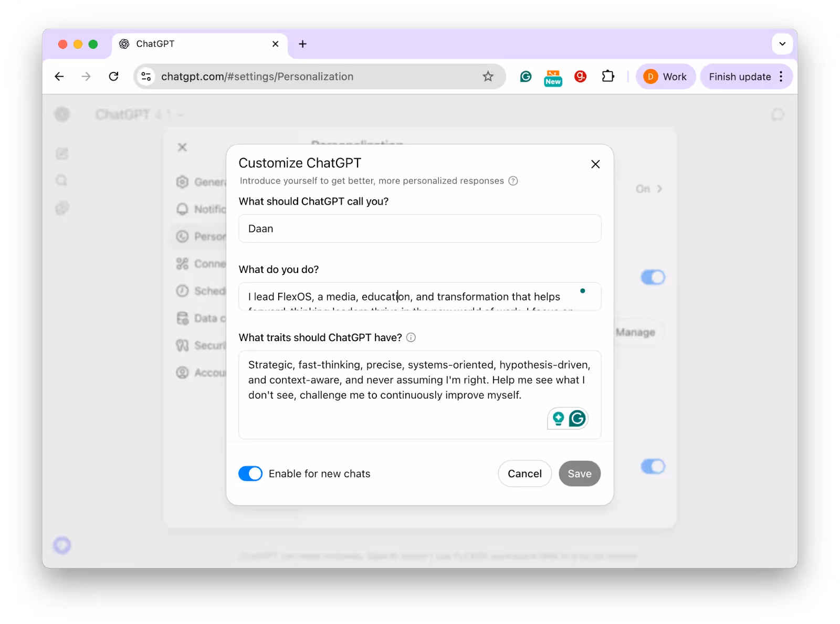840x624 pixels.
Task: Open user profile avatar in sidebar
Action: coord(62,546)
